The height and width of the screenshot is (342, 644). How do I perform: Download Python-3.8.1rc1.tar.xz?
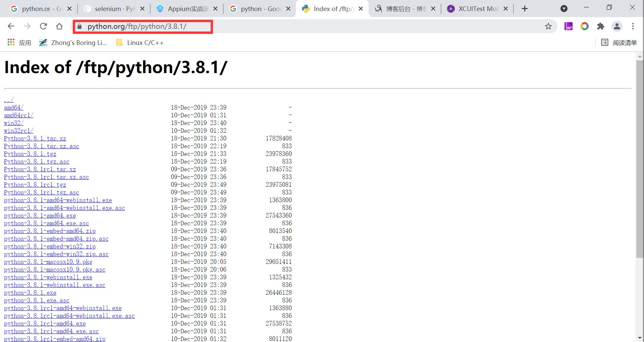(x=40, y=169)
